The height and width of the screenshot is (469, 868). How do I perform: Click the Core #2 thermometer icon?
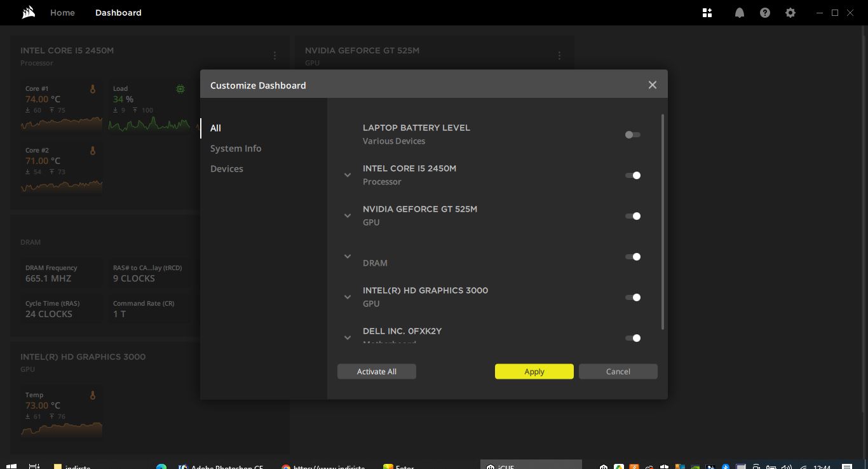[93, 151]
